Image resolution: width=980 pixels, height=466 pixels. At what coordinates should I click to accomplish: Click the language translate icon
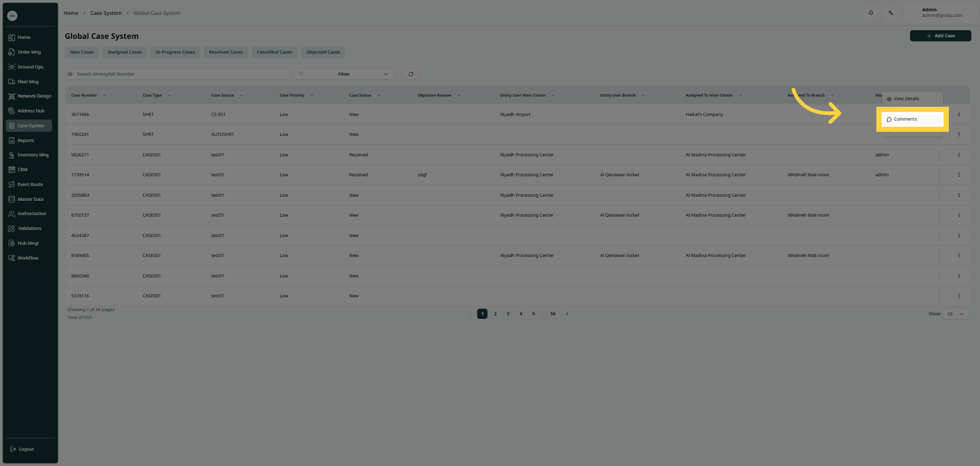coord(891,13)
